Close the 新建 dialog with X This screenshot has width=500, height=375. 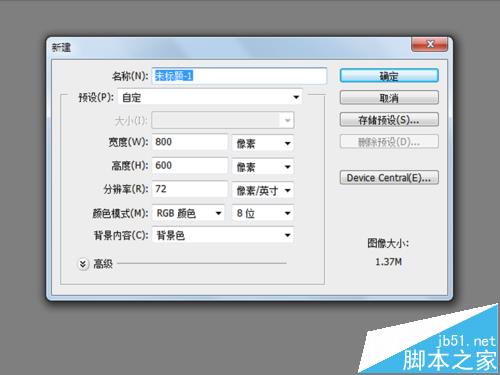coord(430,44)
